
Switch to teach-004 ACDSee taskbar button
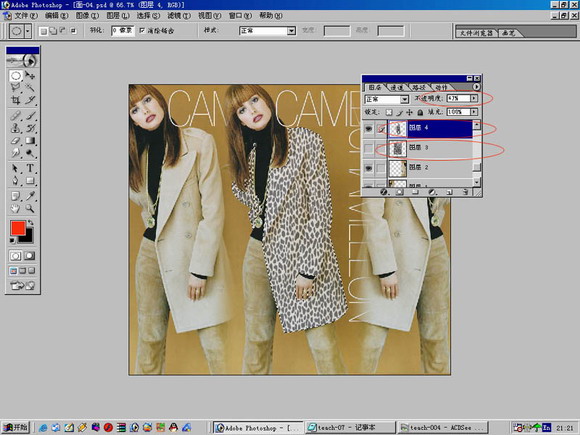pos(443,427)
